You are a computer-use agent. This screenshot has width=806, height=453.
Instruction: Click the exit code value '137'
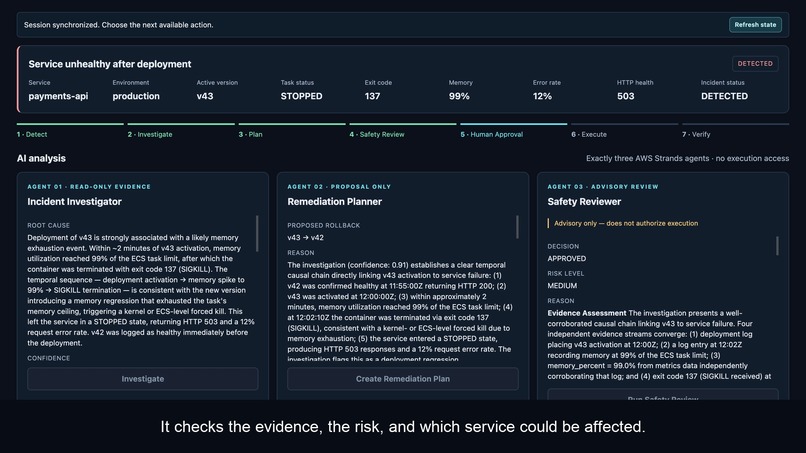pyautogui.click(x=372, y=96)
